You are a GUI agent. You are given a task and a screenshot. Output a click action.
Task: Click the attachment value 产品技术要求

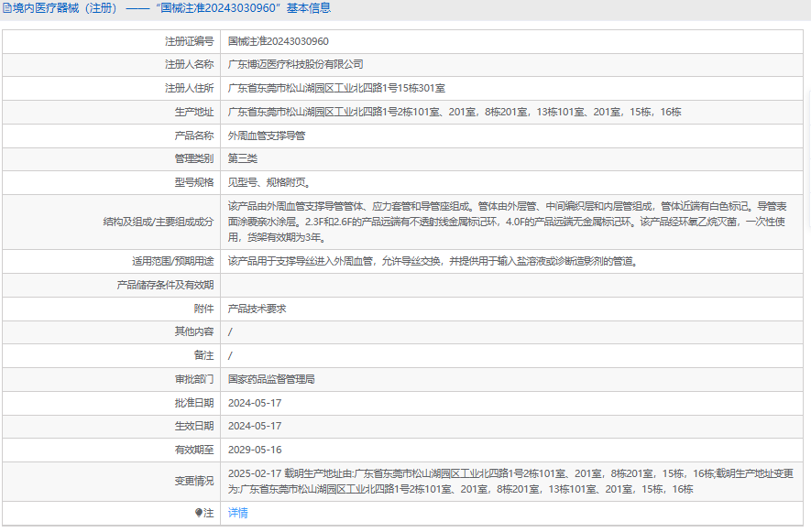point(257,309)
